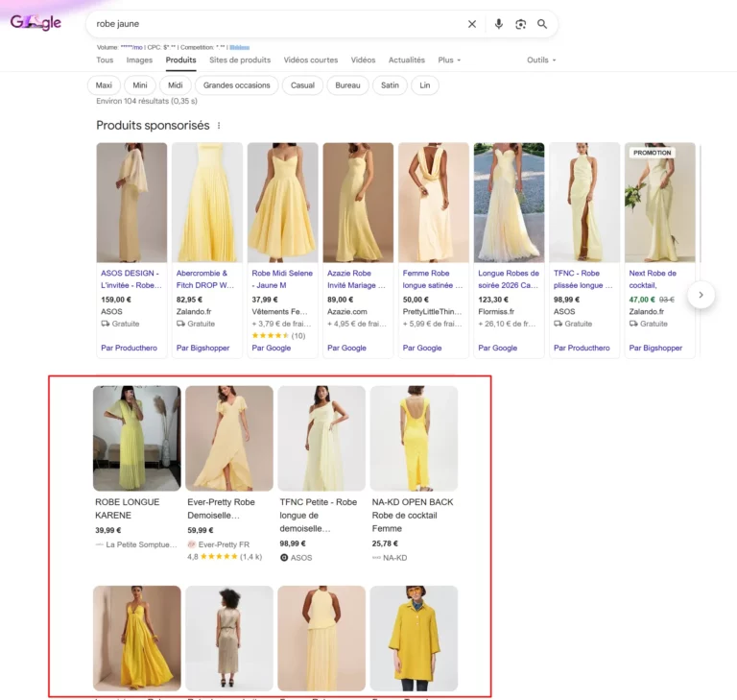
Task: Click the 159,00 € price on ASOS DESIGN
Action: pos(116,300)
